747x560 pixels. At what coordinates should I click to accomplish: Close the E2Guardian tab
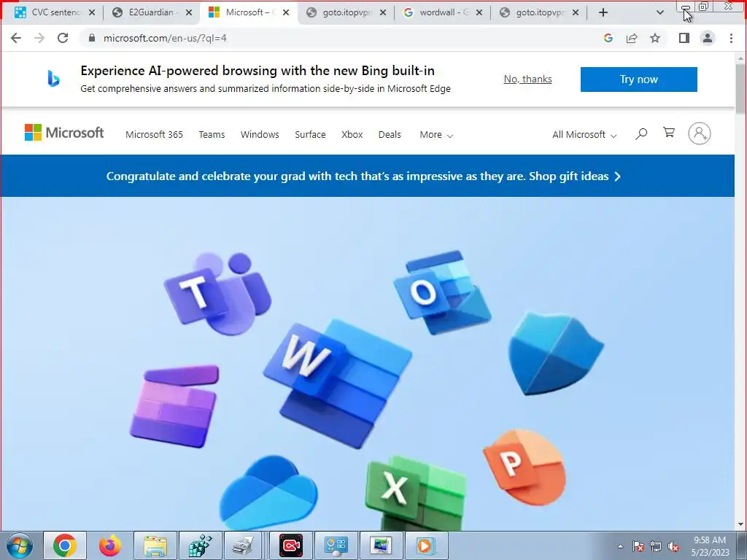coord(189,13)
